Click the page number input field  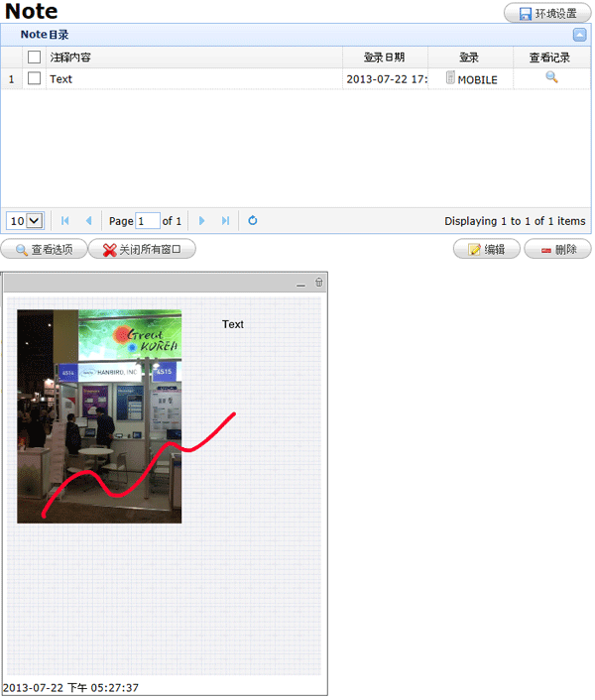pos(147,221)
